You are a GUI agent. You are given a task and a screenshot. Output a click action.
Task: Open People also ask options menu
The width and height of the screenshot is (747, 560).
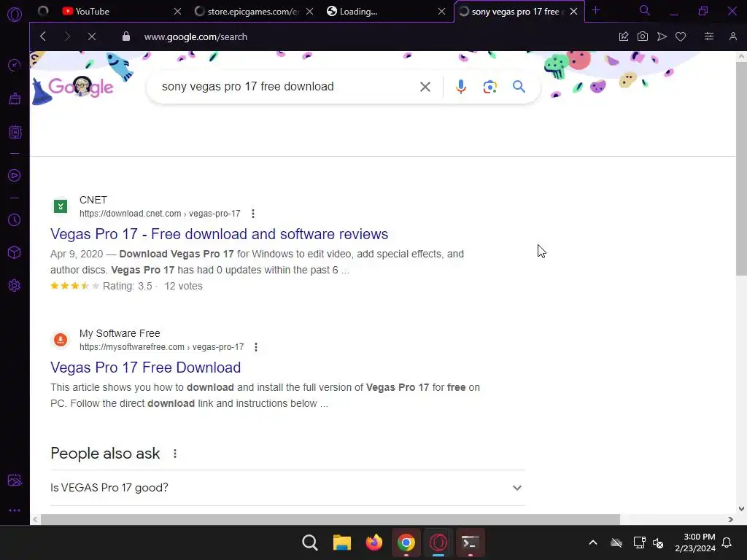pyautogui.click(x=175, y=454)
